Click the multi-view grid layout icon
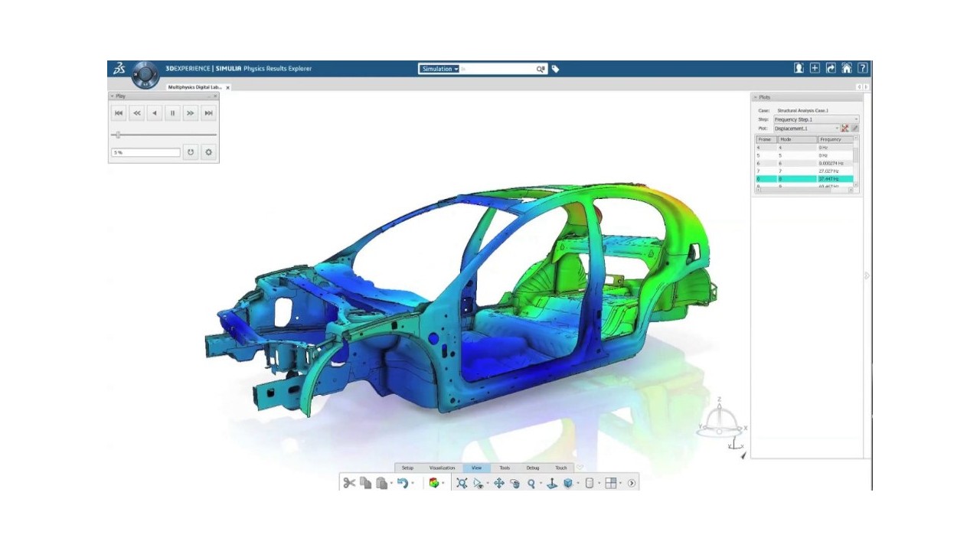Viewport: 980px width, 551px height. 610,483
